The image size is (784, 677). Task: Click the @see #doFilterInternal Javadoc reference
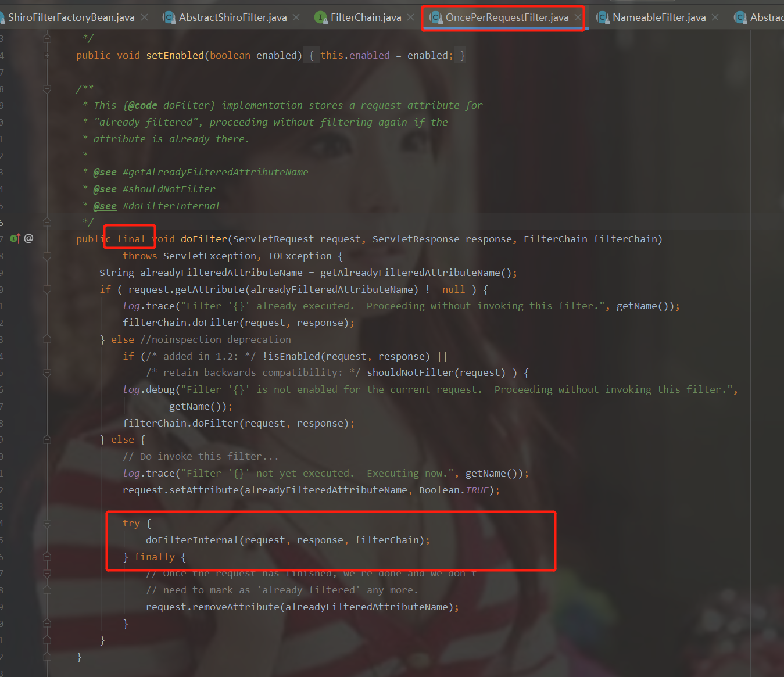tap(157, 206)
